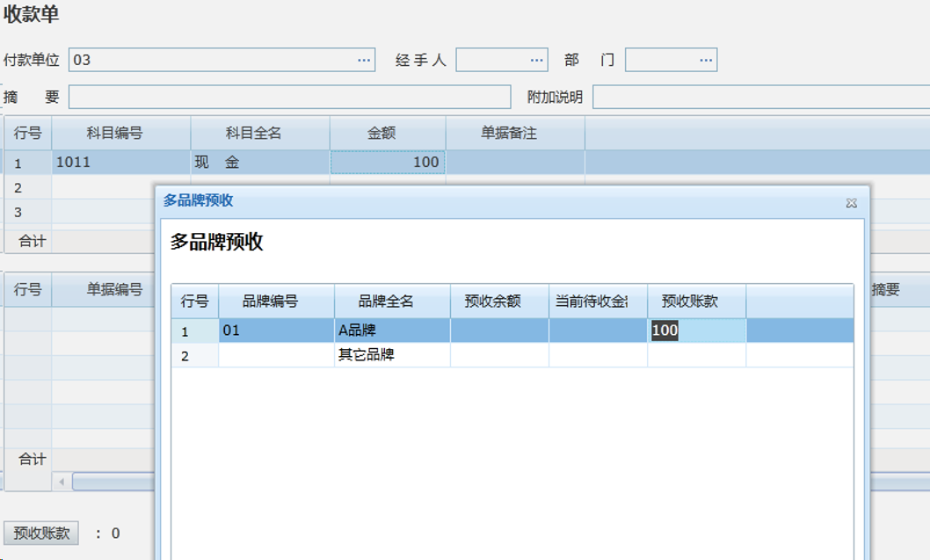This screenshot has height=560, width=930.
Task: Close the 多品牌预收 dialog
Action: pyautogui.click(x=851, y=202)
